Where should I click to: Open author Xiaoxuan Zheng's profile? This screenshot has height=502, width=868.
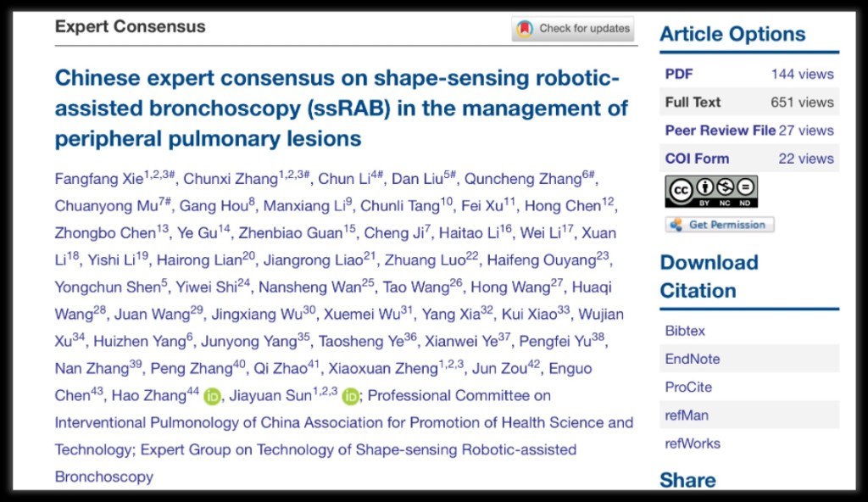(x=383, y=369)
